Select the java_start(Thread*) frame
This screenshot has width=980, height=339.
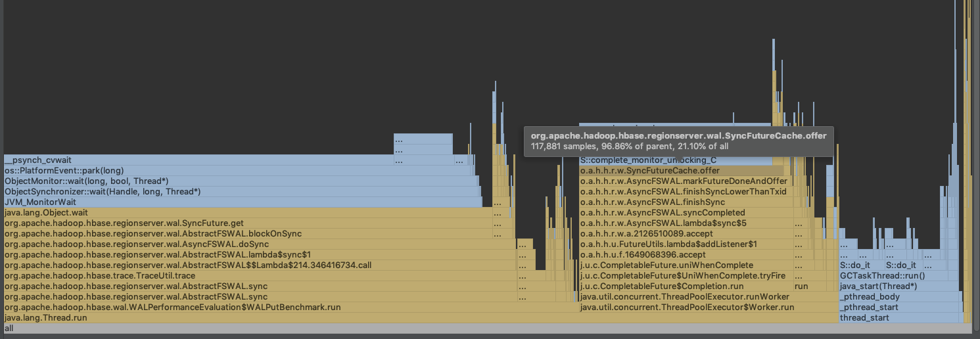tap(898, 286)
